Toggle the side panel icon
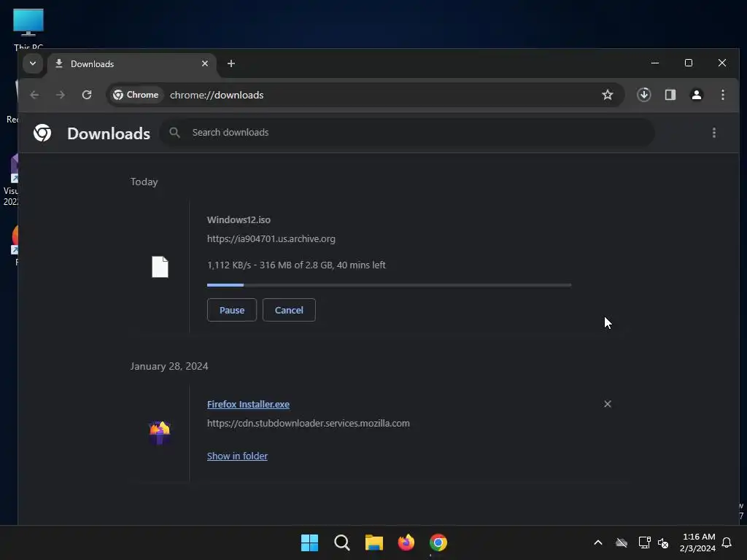The width and height of the screenshot is (747, 560). 670,95
